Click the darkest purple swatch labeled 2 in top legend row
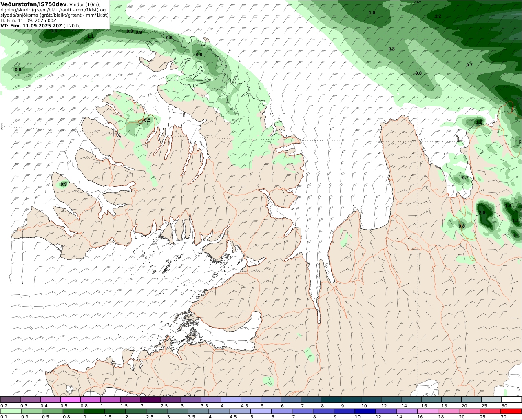The height and width of the screenshot is (420, 522). [150, 400]
